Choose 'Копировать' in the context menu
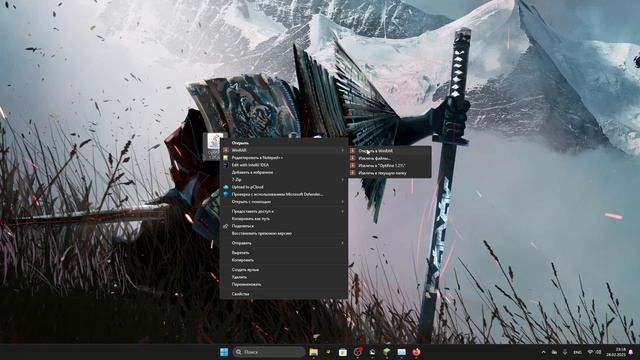This screenshot has width=640, height=360. click(284, 260)
